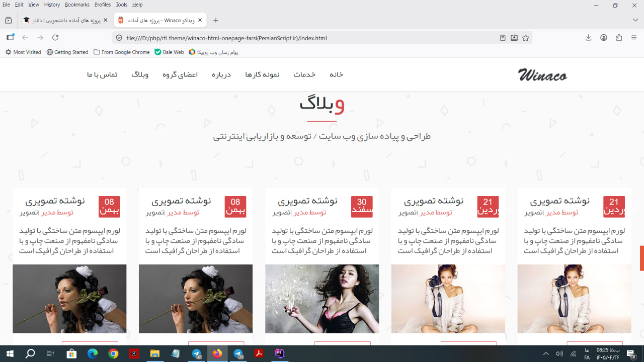Open the From Google Chrome bookmarks folder
The image size is (644, 362).
(121, 52)
